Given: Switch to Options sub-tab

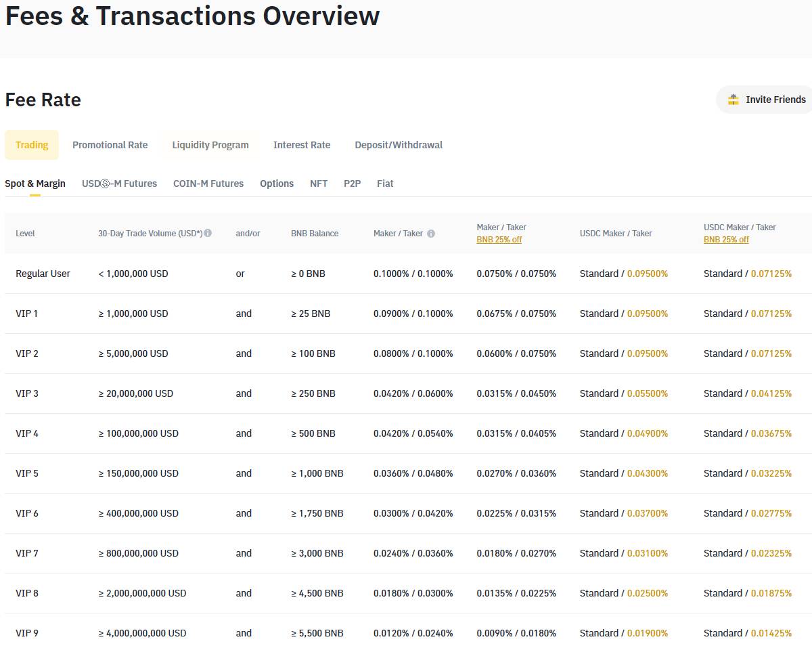Looking at the screenshot, I should click(277, 183).
